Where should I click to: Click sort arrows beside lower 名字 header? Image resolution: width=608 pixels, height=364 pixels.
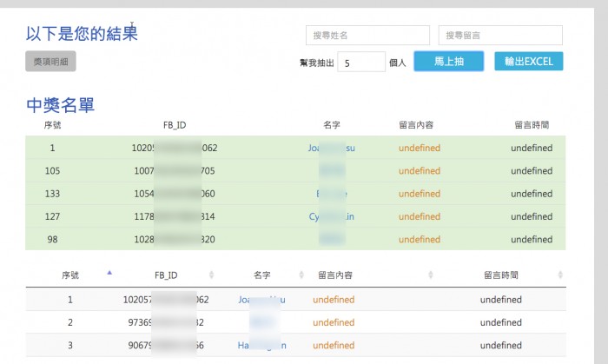[x=299, y=275]
